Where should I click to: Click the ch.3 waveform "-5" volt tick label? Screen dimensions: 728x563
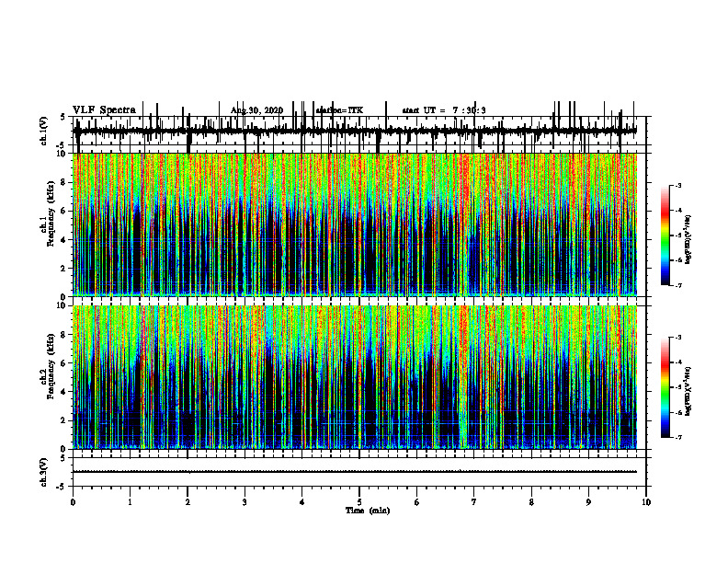pyautogui.click(x=63, y=487)
